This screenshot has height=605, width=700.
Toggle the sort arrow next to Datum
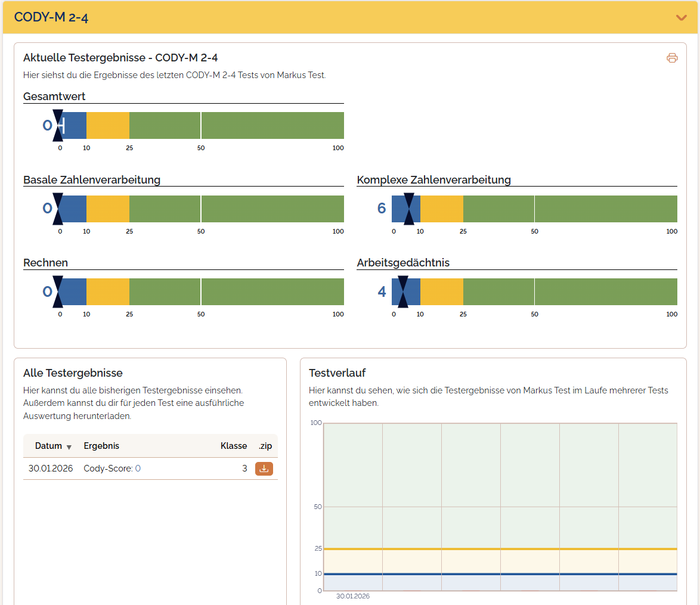click(x=69, y=447)
